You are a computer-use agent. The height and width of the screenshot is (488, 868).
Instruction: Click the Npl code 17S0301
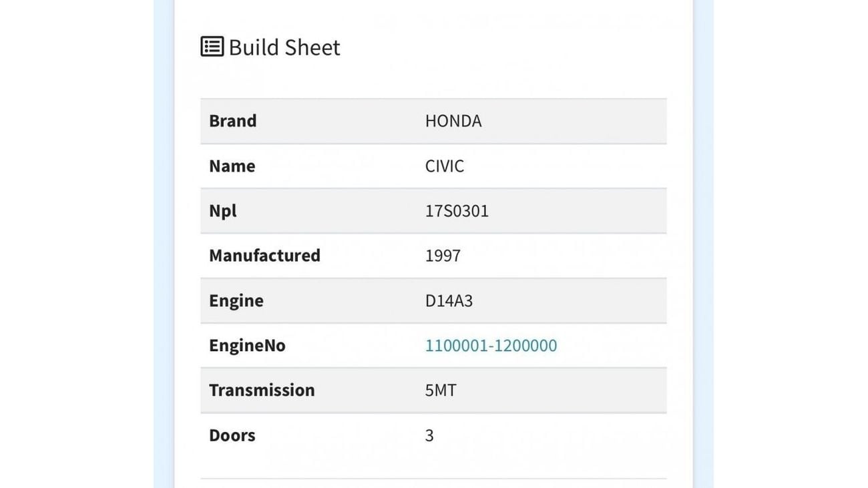coord(457,211)
